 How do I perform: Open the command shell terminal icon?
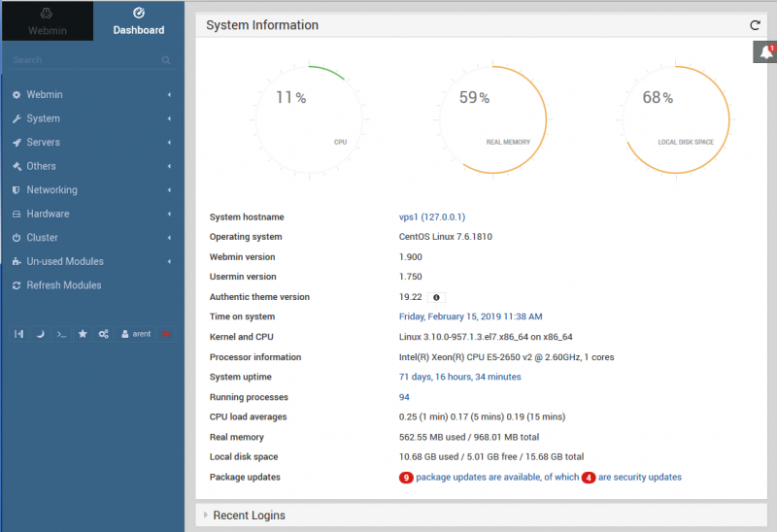tap(61, 334)
